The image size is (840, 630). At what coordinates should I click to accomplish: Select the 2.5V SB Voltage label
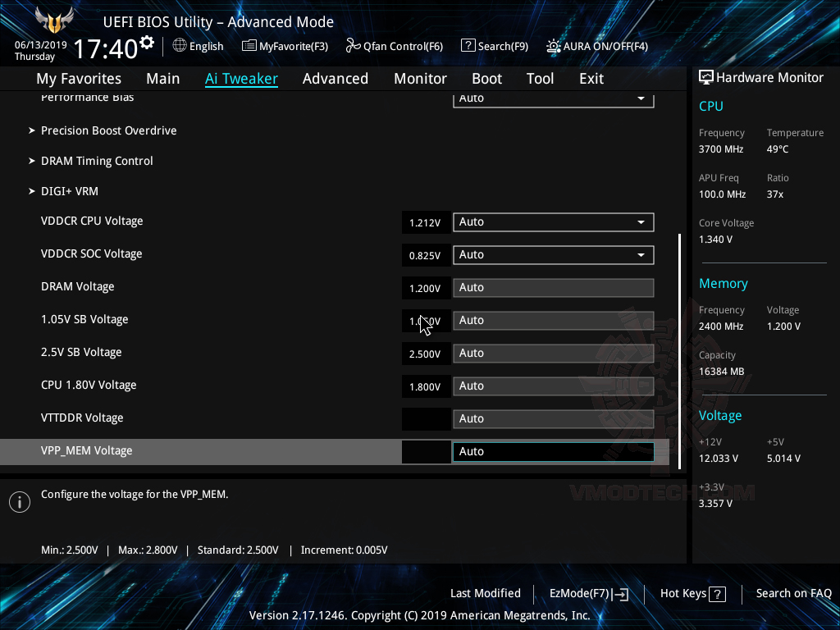coord(81,353)
